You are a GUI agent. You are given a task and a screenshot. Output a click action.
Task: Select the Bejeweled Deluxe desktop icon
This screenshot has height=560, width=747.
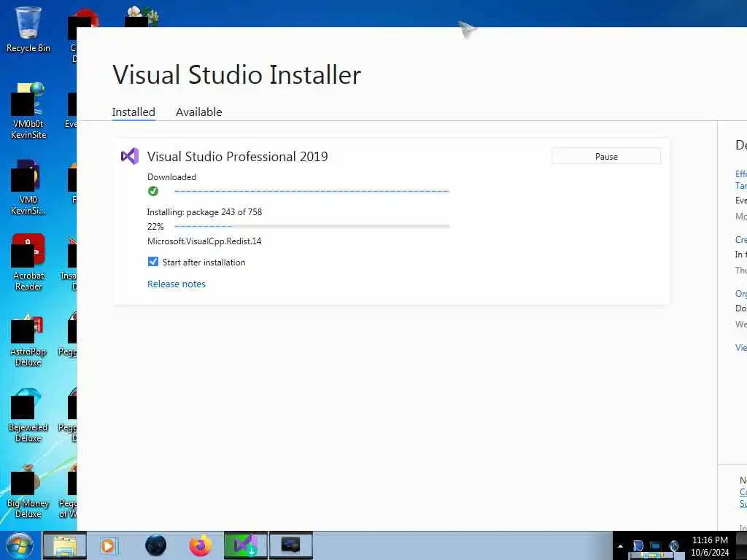28,415
